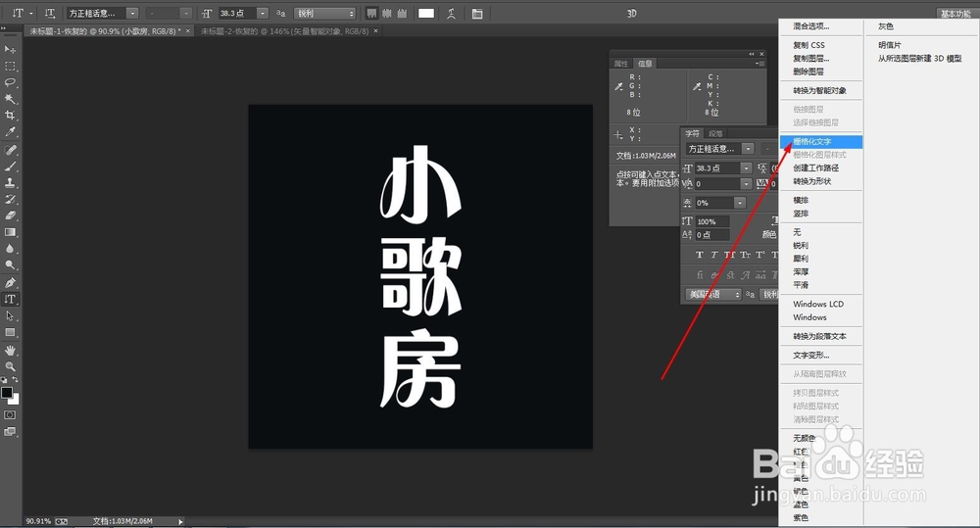Select the Crop tool

[x=10, y=116]
